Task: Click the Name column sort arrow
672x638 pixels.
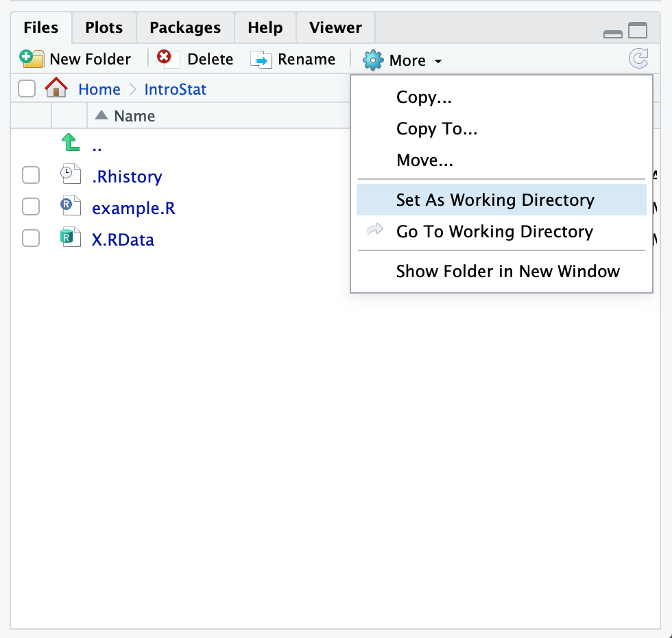Action: click(101, 115)
